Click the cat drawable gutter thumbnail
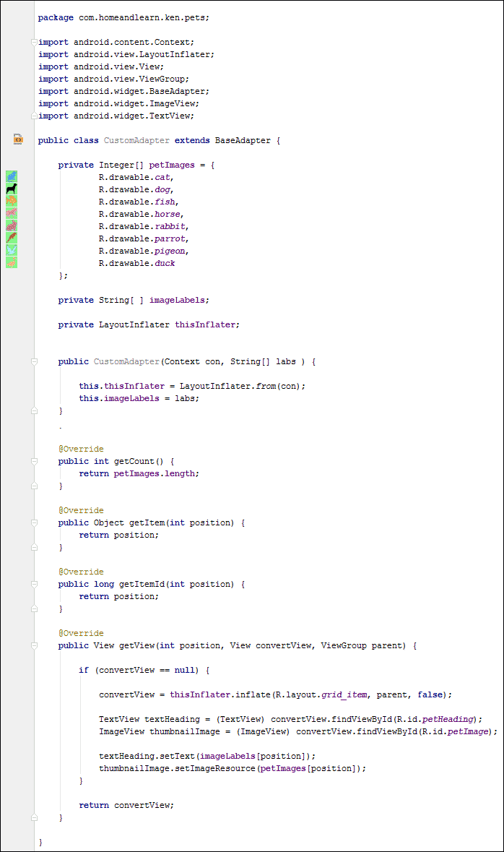Image resolution: width=504 pixels, height=852 pixels. 12,176
